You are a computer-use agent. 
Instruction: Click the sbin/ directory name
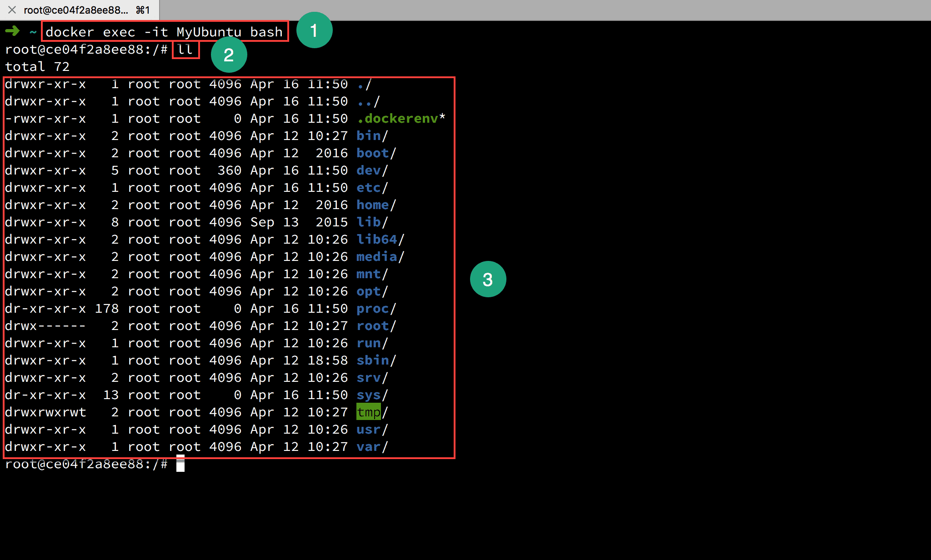pyautogui.click(x=376, y=360)
